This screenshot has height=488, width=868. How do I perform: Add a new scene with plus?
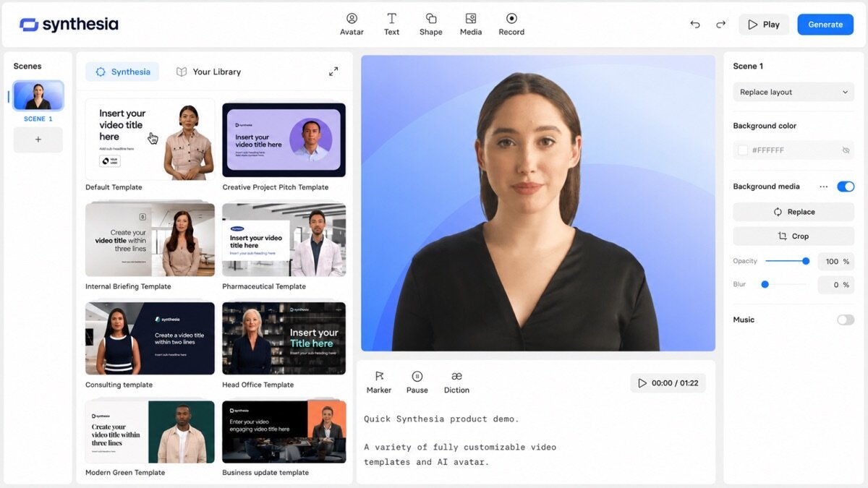pyautogui.click(x=38, y=140)
